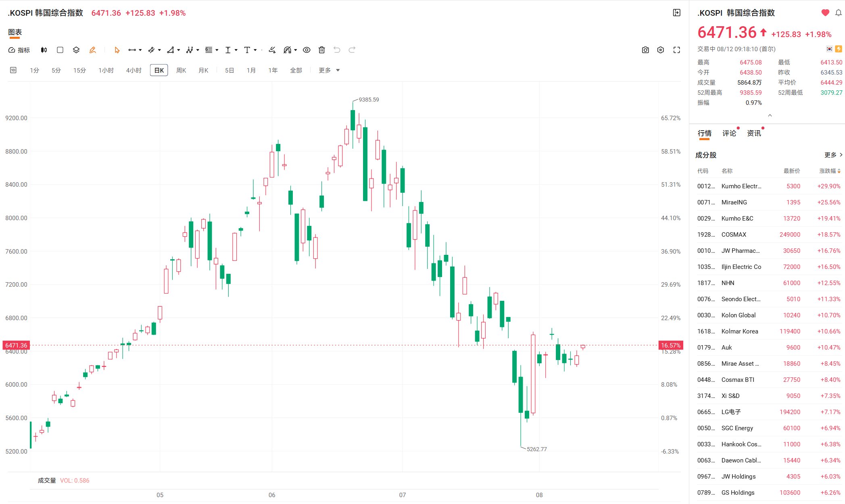Delete drawings with the trash icon
This screenshot has width=845, height=504.
[x=321, y=50]
